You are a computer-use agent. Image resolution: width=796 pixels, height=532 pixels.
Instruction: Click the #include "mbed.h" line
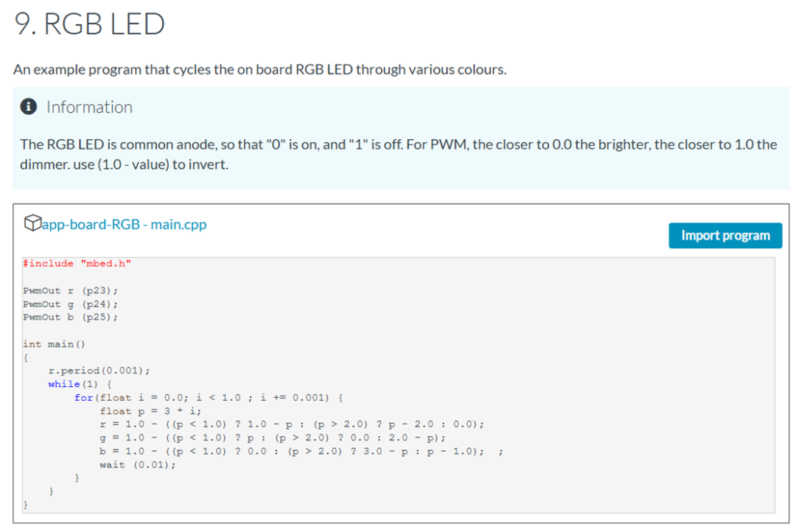[77, 263]
